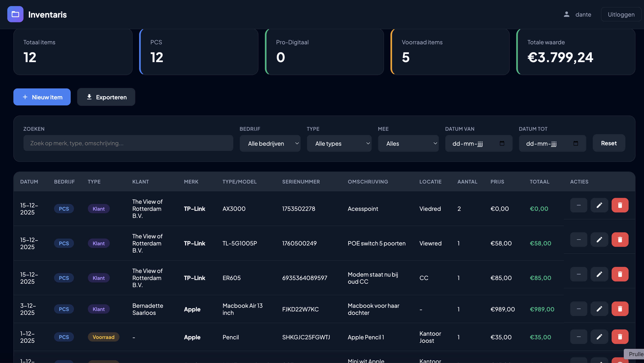This screenshot has height=363, width=644.
Task: Edit the Macbook Air 13 inch entry
Action: [x=599, y=309]
